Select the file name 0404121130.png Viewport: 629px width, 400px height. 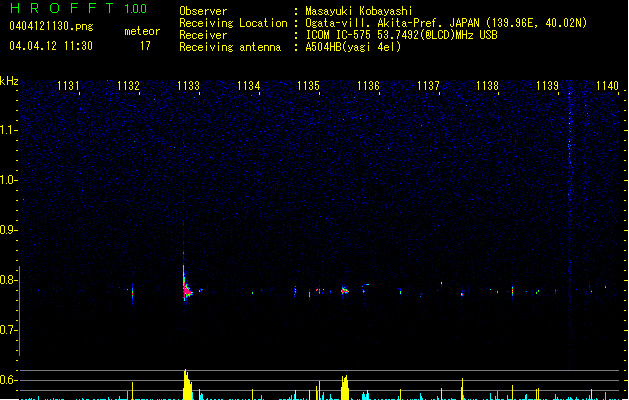coord(51,26)
